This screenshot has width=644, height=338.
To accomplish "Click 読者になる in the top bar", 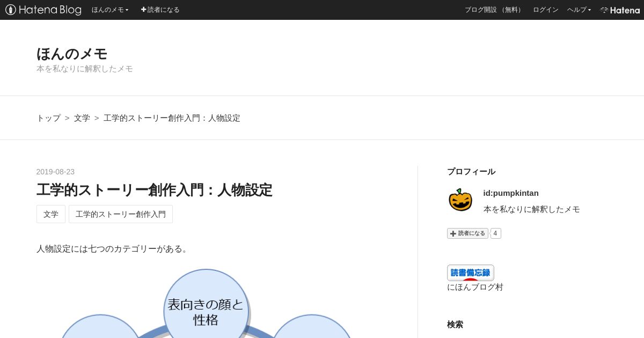I will click(160, 10).
